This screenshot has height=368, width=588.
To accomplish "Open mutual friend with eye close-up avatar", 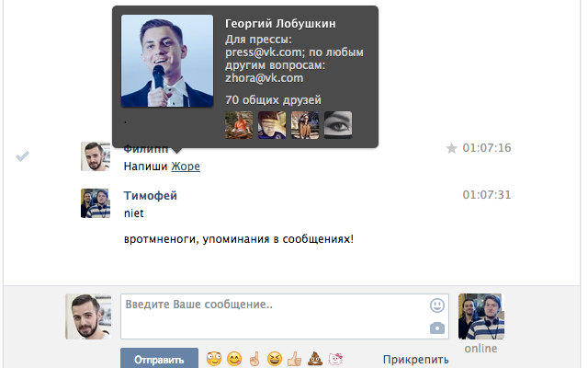I will click(x=338, y=125).
